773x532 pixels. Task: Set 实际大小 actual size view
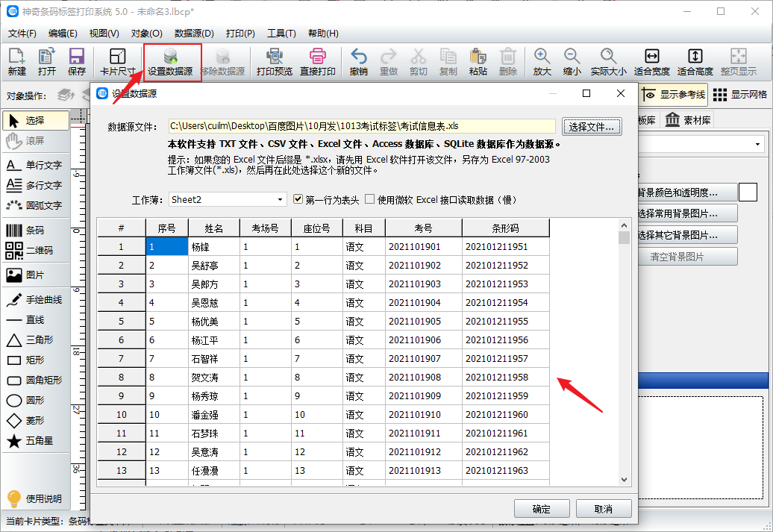click(x=608, y=62)
